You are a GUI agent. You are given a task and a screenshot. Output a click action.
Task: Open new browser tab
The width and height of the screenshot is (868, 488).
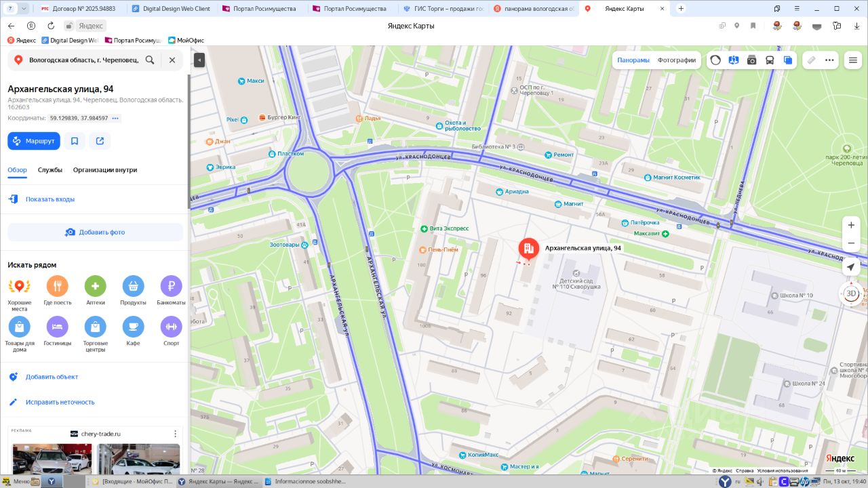click(x=681, y=8)
